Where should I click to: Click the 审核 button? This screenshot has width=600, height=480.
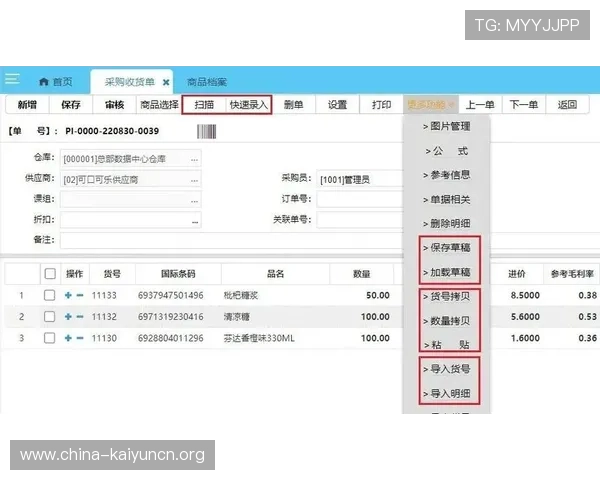(x=114, y=104)
